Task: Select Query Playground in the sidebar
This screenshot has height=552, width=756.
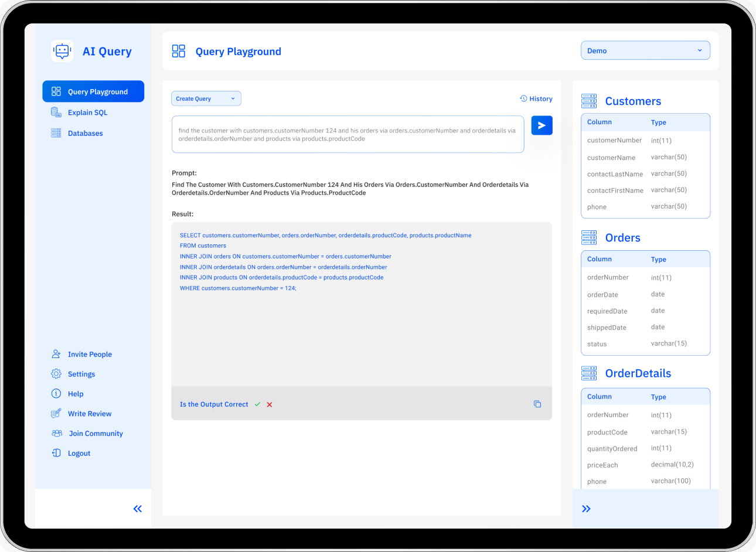Action: tap(93, 91)
